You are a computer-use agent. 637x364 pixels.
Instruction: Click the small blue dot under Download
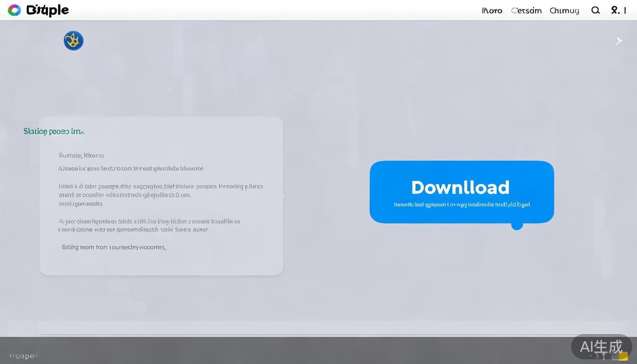click(x=517, y=226)
